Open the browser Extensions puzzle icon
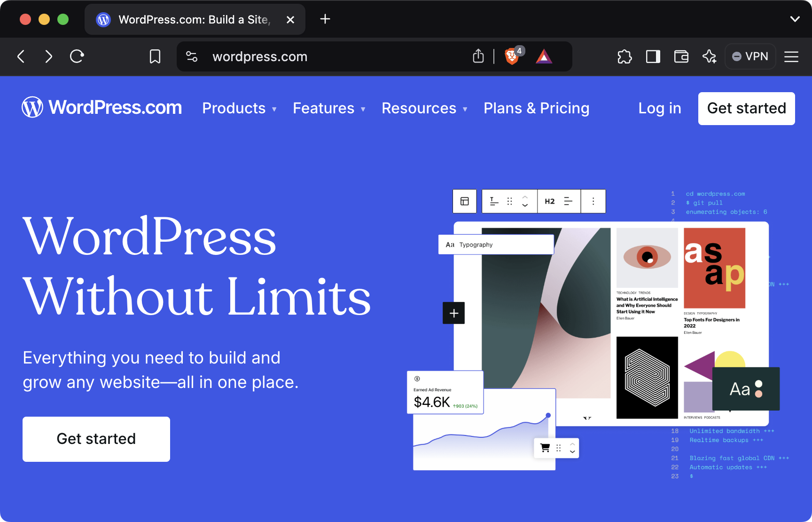The image size is (812, 522). click(x=625, y=56)
